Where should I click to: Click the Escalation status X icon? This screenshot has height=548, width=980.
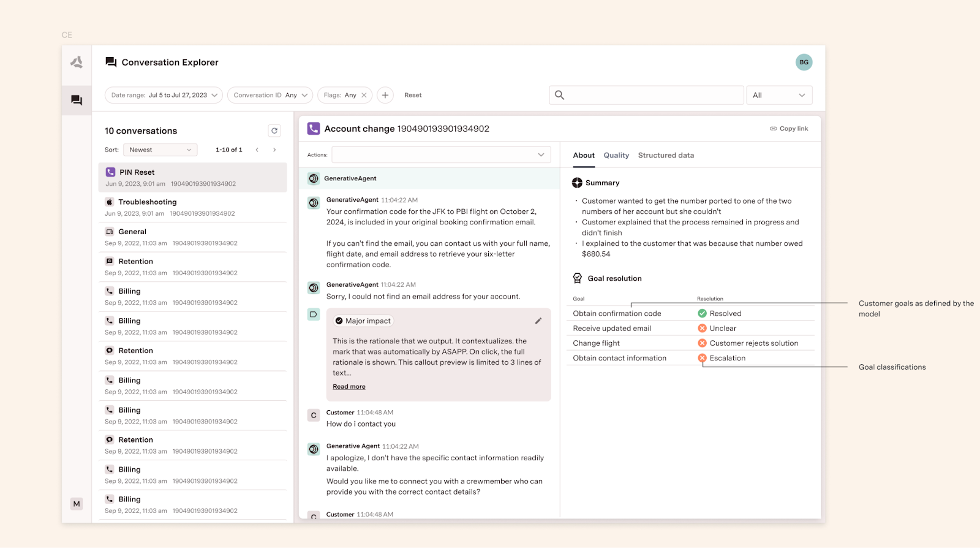click(703, 358)
